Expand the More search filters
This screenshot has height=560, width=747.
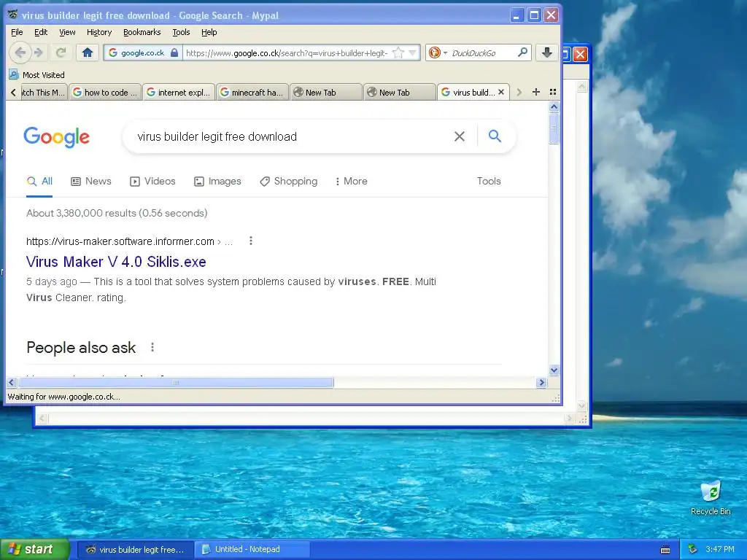click(x=352, y=182)
